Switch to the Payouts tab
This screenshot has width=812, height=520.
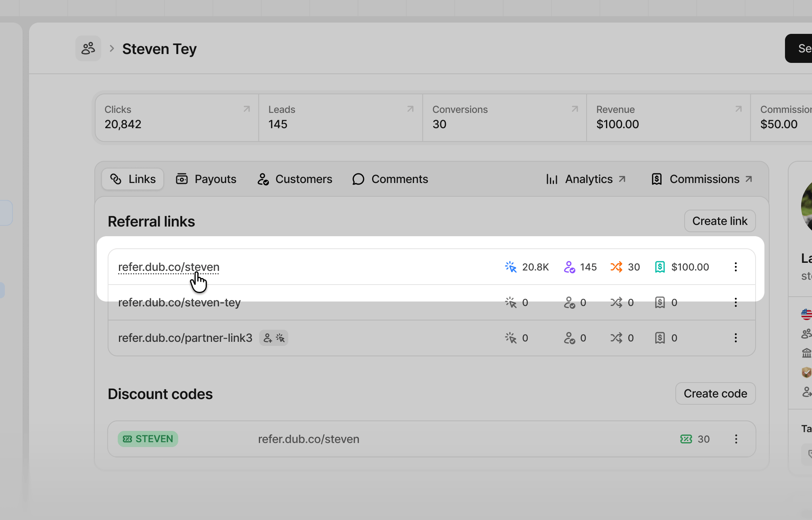(x=206, y=179)
